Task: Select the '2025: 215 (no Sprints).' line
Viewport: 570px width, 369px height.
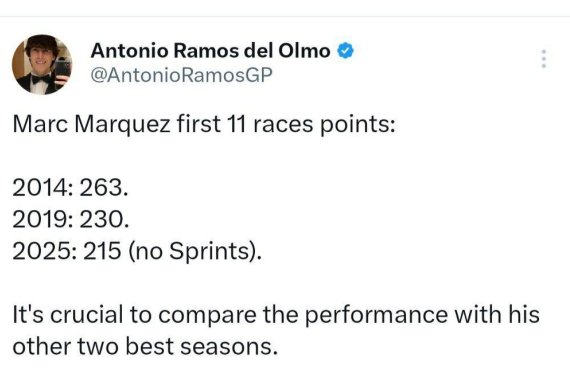Action: coord(137,252)
